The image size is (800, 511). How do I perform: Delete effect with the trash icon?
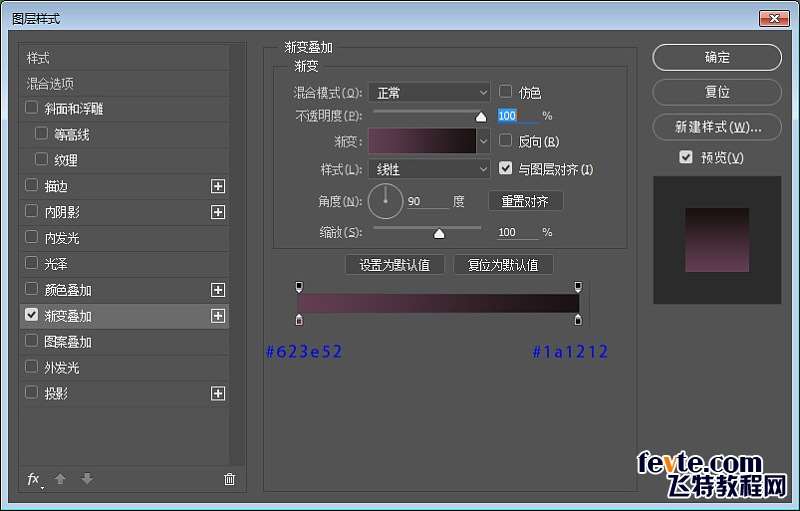point(230,479)
